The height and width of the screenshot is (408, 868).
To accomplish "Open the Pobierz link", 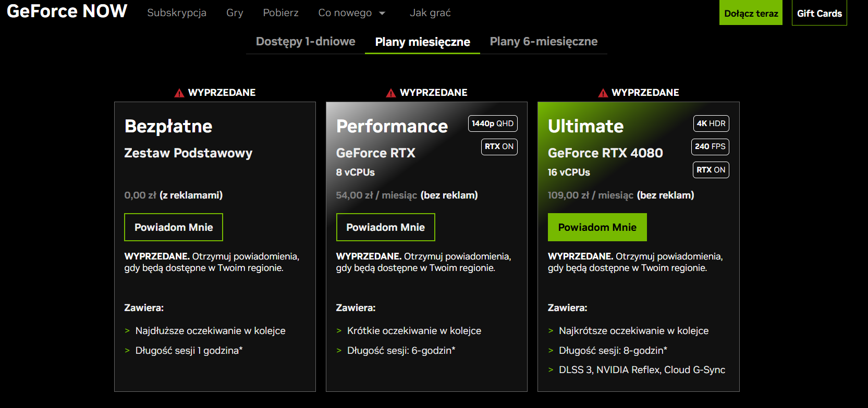I will pyautogui.click(x=280, y=13).
